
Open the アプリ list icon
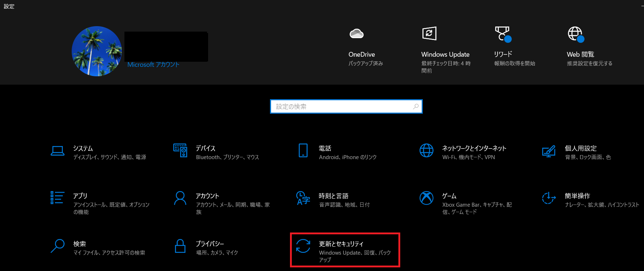point(57,198)
